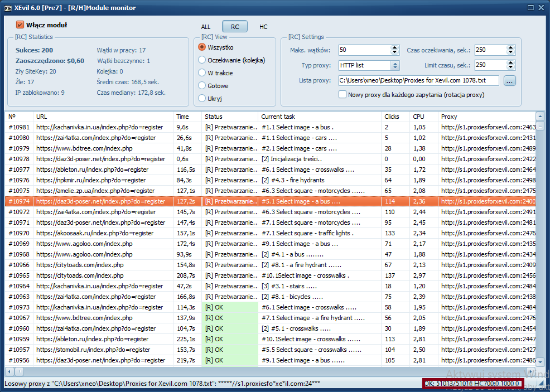Open proxy list file browse button

(509, 81)
